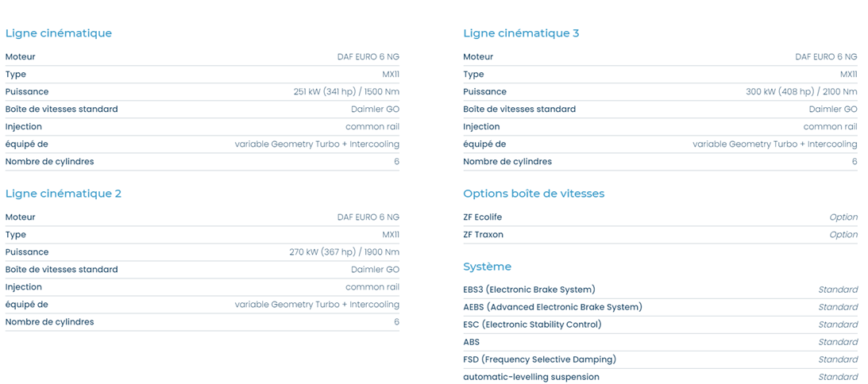Click the "Système" section heading
This screenshot has width=868, height=384.
pos(487,267)
